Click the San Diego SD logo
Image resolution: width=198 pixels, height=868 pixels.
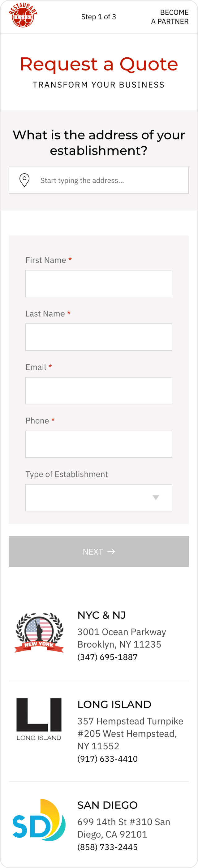pyautogui.click(x=39, y=820)
